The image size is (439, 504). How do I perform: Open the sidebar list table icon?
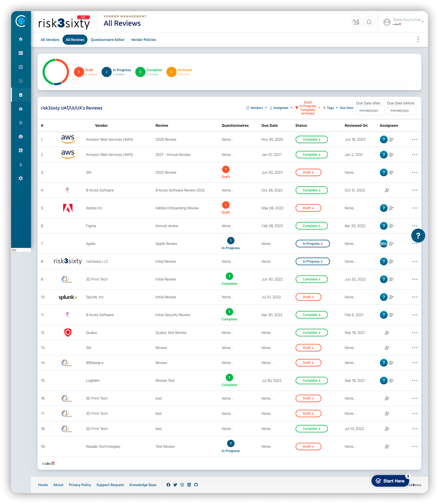(x=21, y=67)
